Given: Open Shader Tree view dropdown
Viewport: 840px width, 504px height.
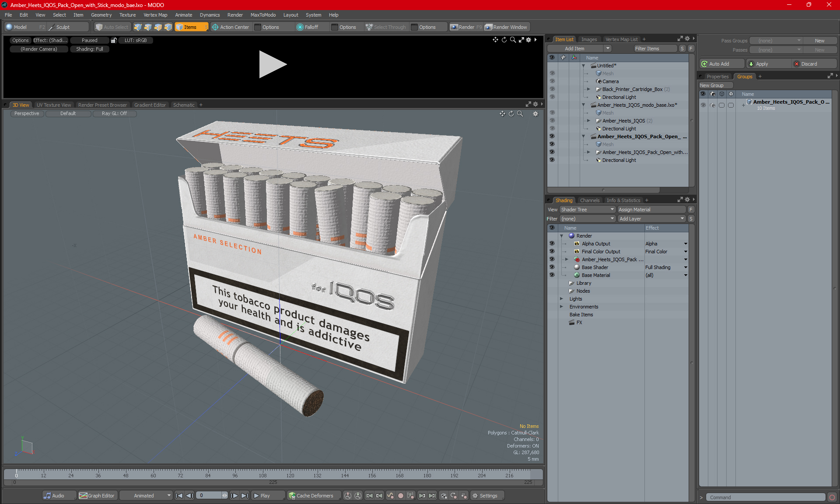Looking at the screenshot, I should pos(588,210).
